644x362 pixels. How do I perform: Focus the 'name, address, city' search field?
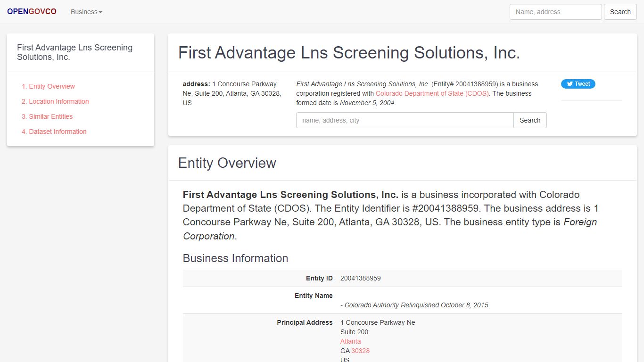[x=405, y=120]
